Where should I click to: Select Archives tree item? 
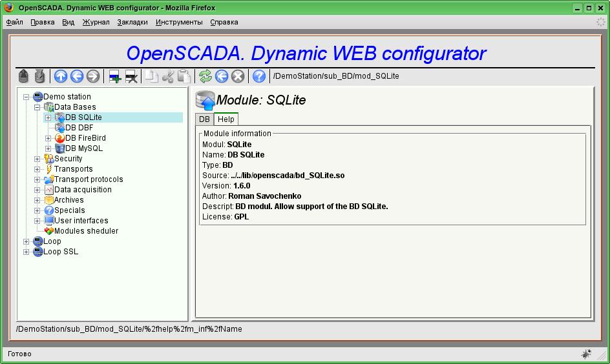pos(69,200)
